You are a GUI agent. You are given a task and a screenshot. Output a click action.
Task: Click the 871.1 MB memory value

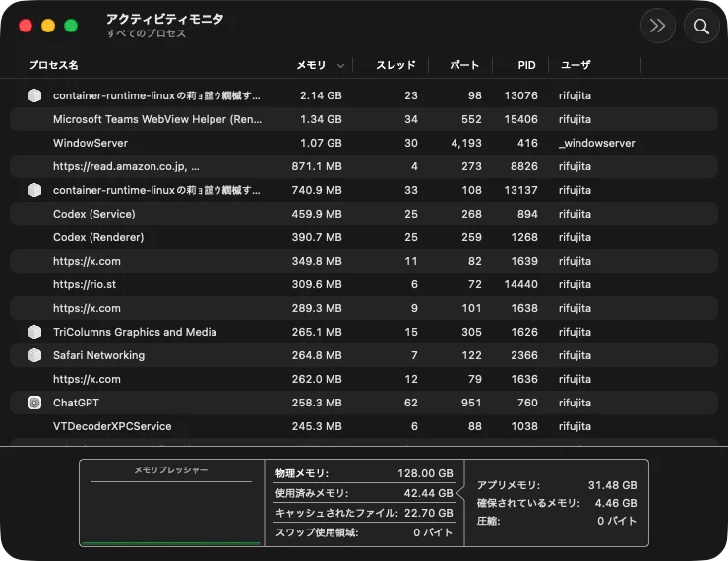[317, 166]
